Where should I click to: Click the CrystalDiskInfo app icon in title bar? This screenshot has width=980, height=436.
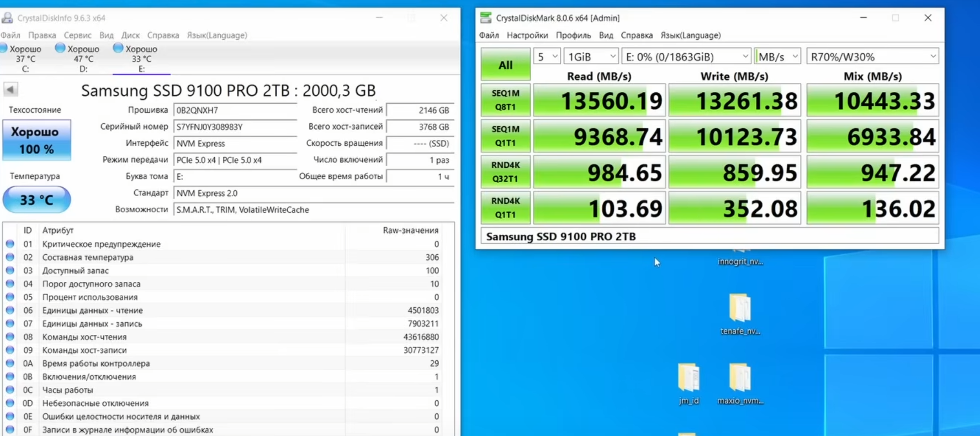pos(7,18)
